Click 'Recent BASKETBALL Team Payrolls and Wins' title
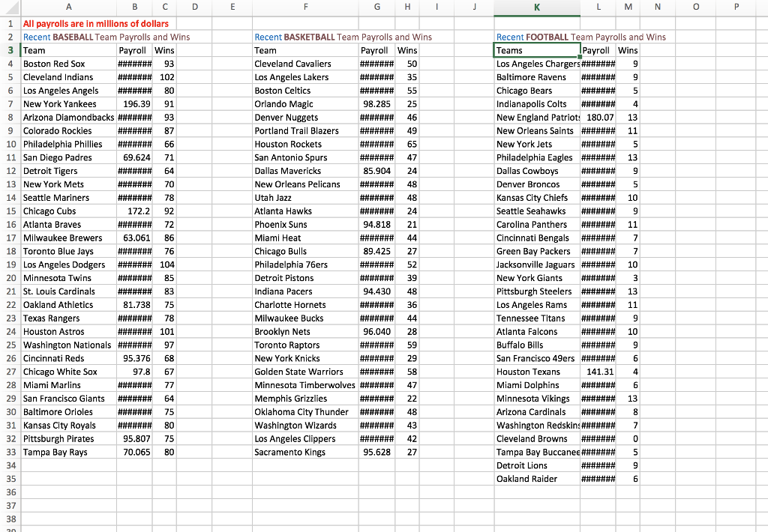The image size is (768, 532). (343, 37)
